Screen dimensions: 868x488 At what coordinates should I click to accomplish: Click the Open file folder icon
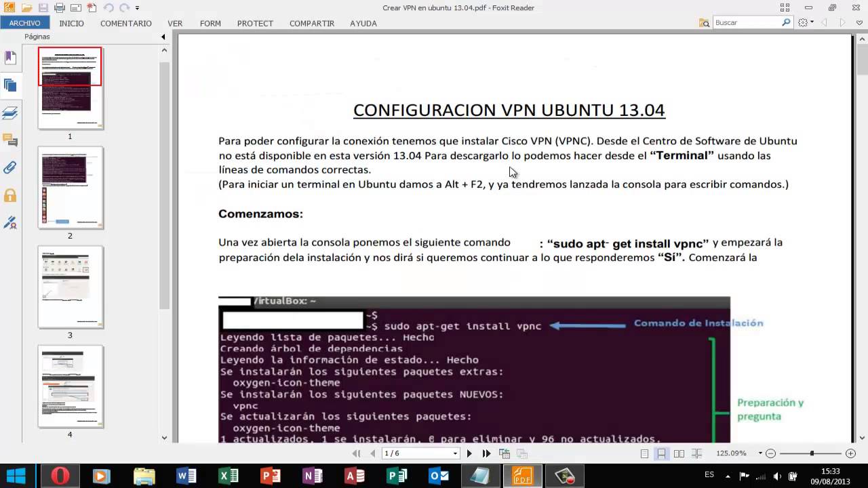(26, 8)
